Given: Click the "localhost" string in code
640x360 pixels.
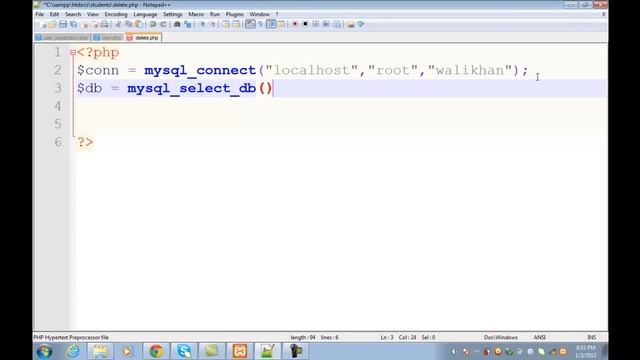Looking at the screenshot, I should coord(311,70).
